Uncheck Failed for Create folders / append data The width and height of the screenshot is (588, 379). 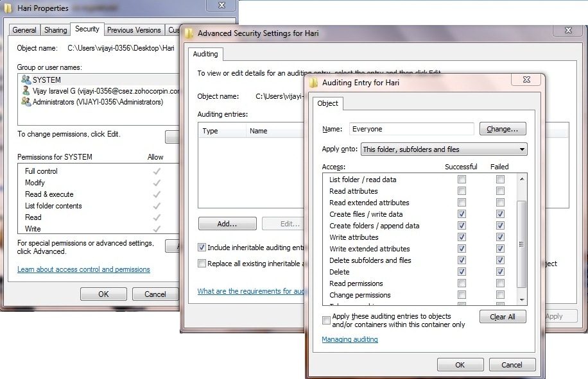point(500,226)
